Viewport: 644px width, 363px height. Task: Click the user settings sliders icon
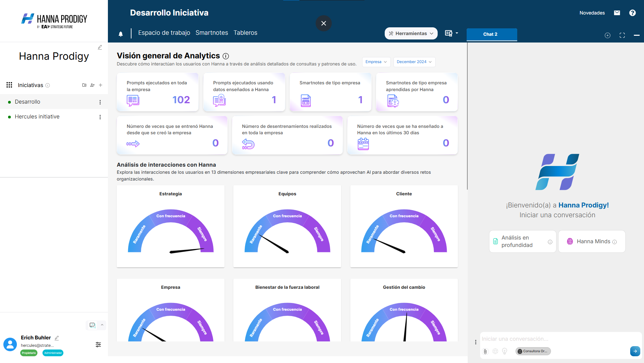(98, 344)
